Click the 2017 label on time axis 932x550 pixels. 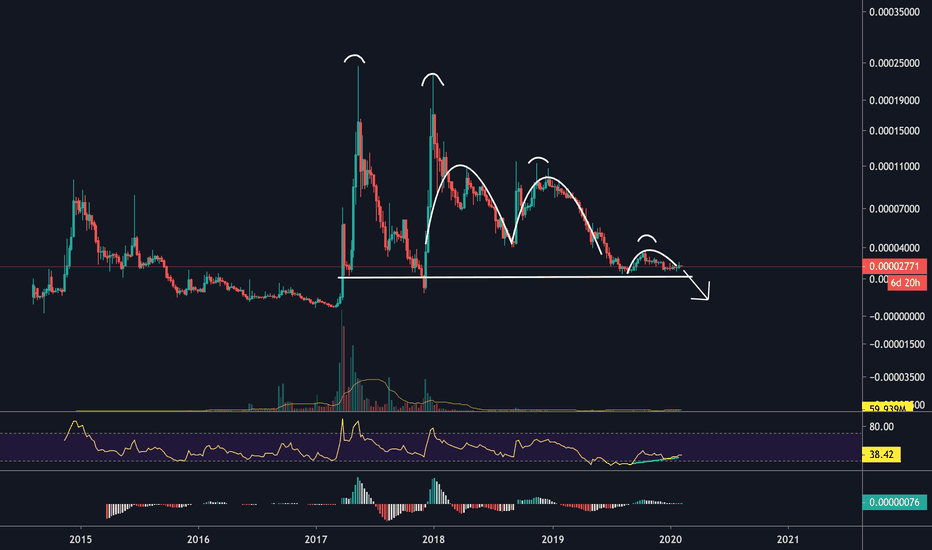(316, 539)
